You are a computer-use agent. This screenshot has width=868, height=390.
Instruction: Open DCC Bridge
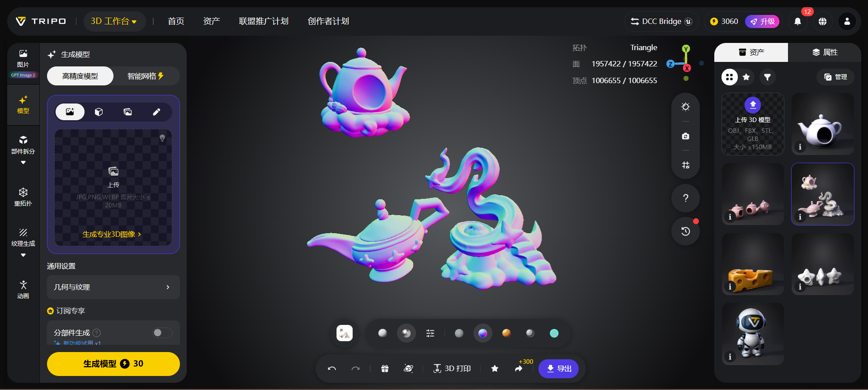(661, 21)
